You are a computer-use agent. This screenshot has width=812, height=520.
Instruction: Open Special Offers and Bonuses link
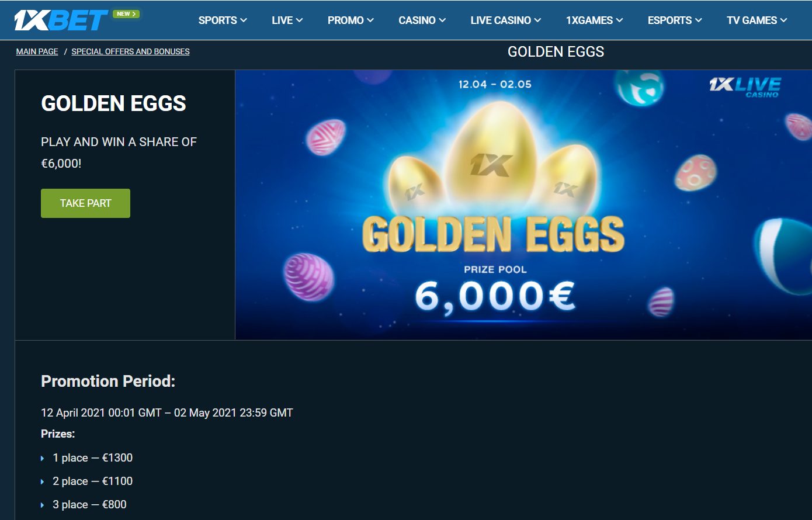[130, 51]
